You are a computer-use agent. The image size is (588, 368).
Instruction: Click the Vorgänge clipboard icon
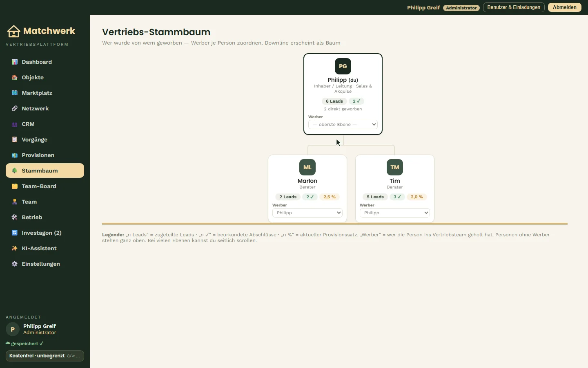(15, 139)
